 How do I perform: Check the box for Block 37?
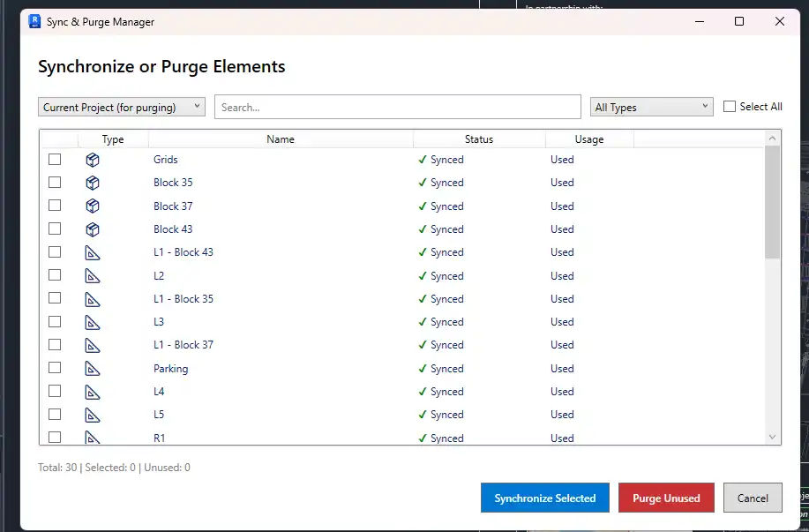point(55,206)
